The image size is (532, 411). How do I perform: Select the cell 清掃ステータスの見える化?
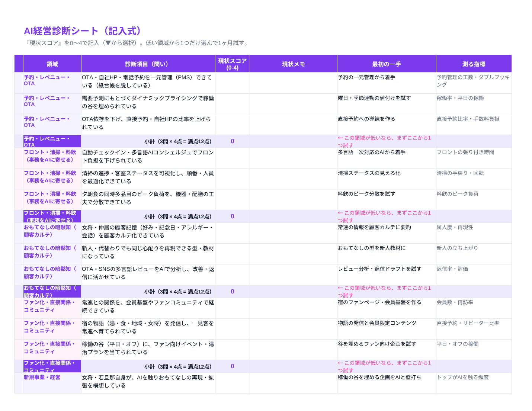pos(387,179)
